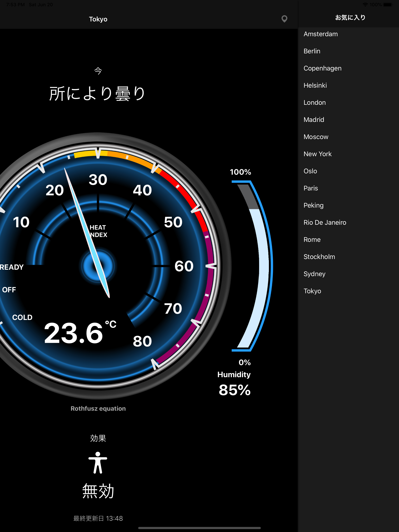Tap the battery status icon
Screen dimensions: 399x532
388,4
